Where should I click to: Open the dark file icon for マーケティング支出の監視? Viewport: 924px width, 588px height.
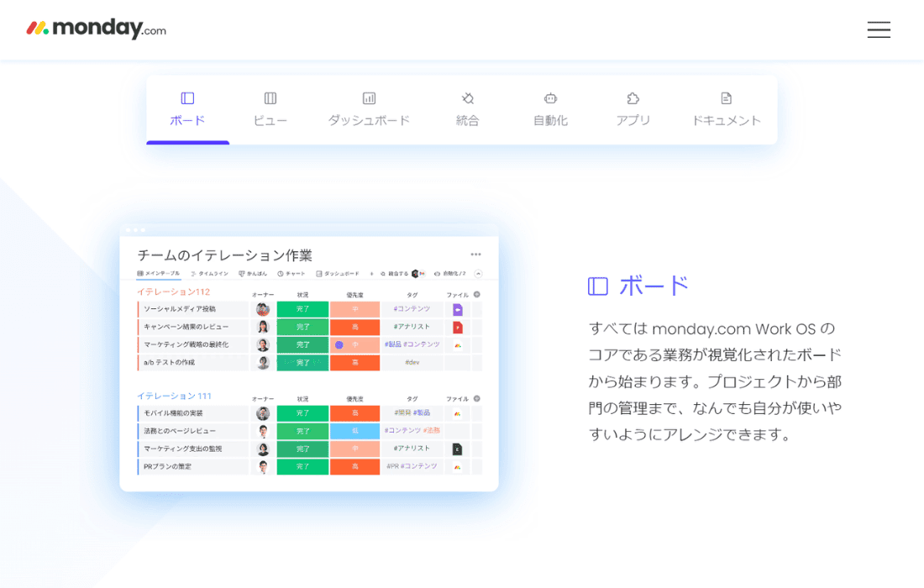click(457, 449)
